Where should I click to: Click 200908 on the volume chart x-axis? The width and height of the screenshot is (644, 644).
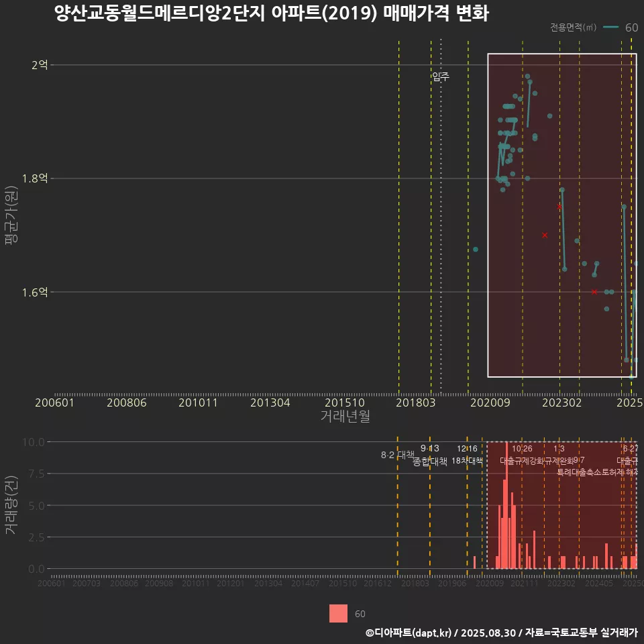tap(159, 583)
